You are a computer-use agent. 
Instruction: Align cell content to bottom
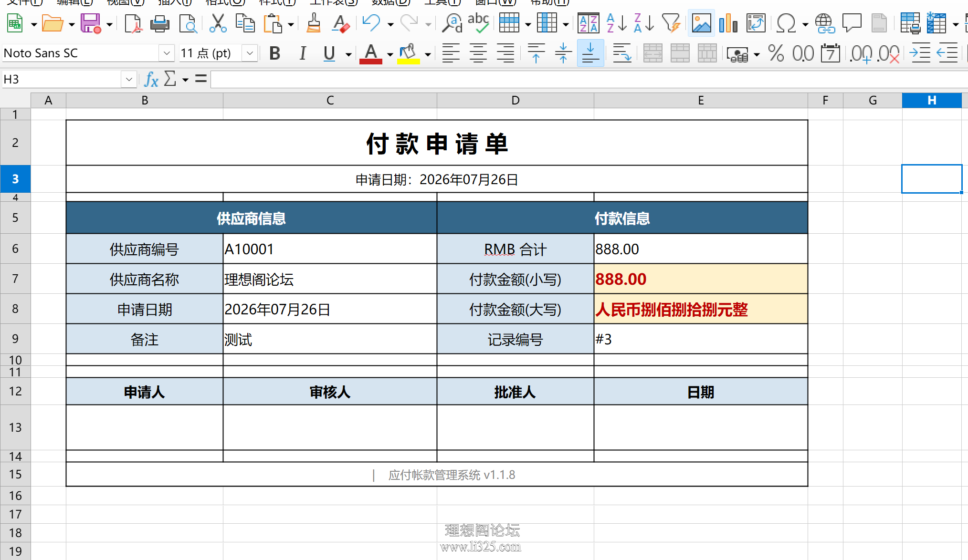pos(590,53)
